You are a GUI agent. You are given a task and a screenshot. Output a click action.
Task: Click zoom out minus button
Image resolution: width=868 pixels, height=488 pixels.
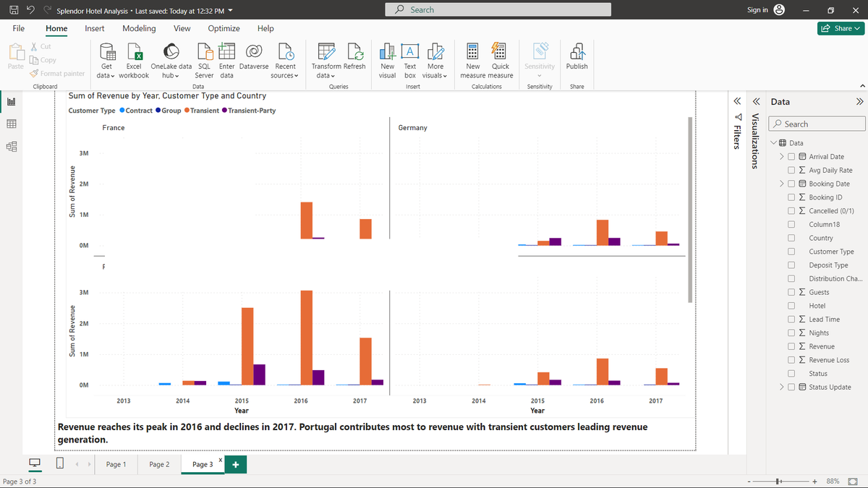[x=750, y=481]
